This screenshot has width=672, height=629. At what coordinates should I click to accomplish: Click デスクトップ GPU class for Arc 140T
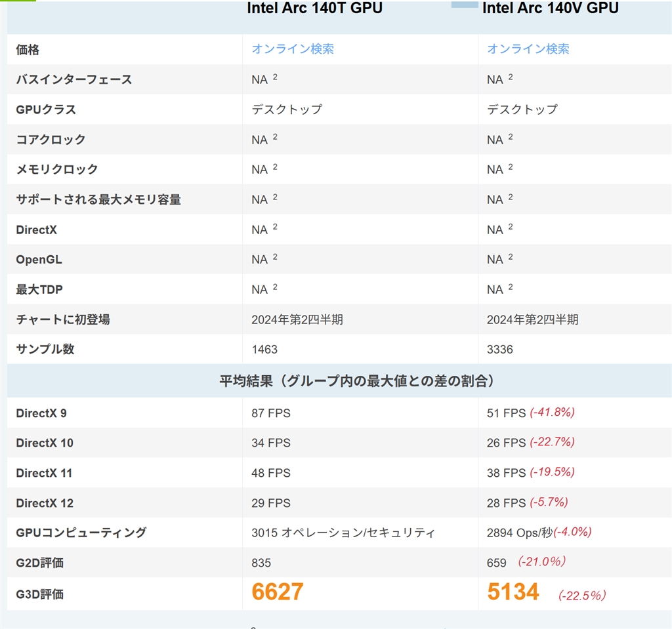287,110
